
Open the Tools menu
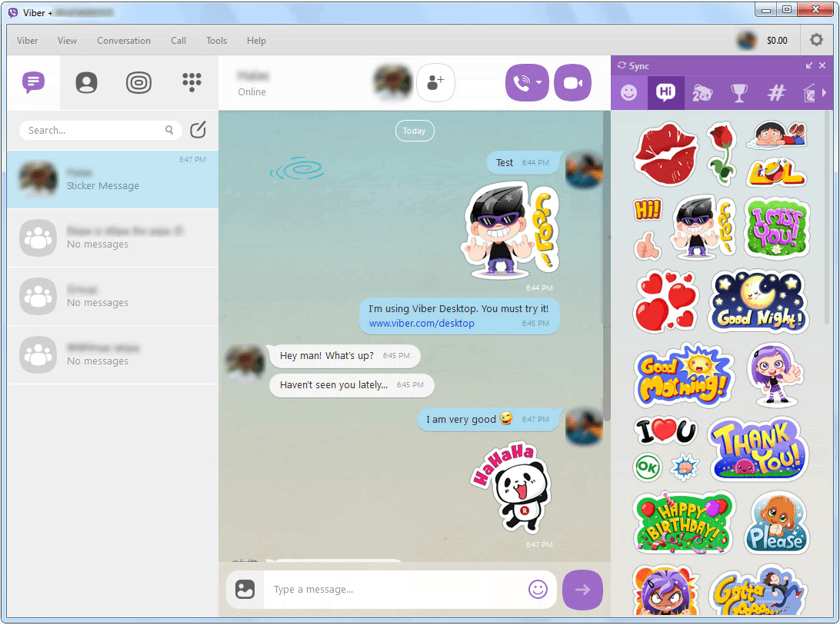click(216, 40)
